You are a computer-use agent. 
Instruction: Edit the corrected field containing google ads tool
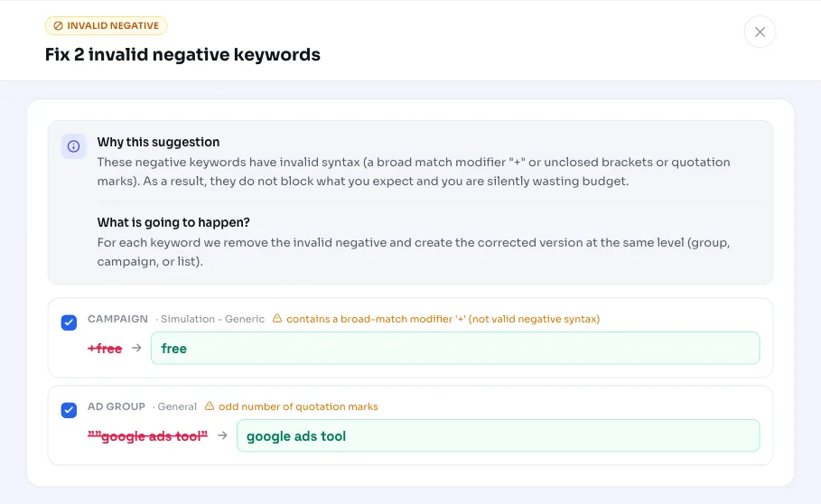pyautogui.click(x=498, y=435)
